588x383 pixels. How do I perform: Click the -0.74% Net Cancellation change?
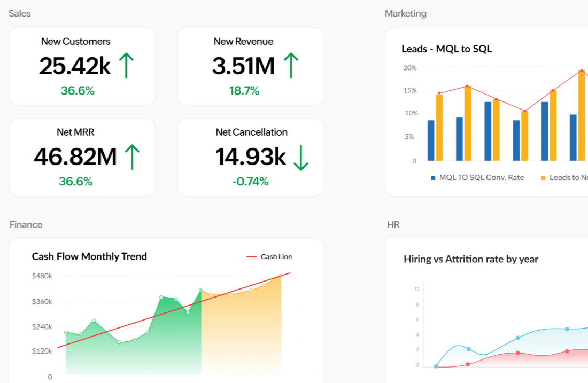pyautogui.click(x=250, y=182)
